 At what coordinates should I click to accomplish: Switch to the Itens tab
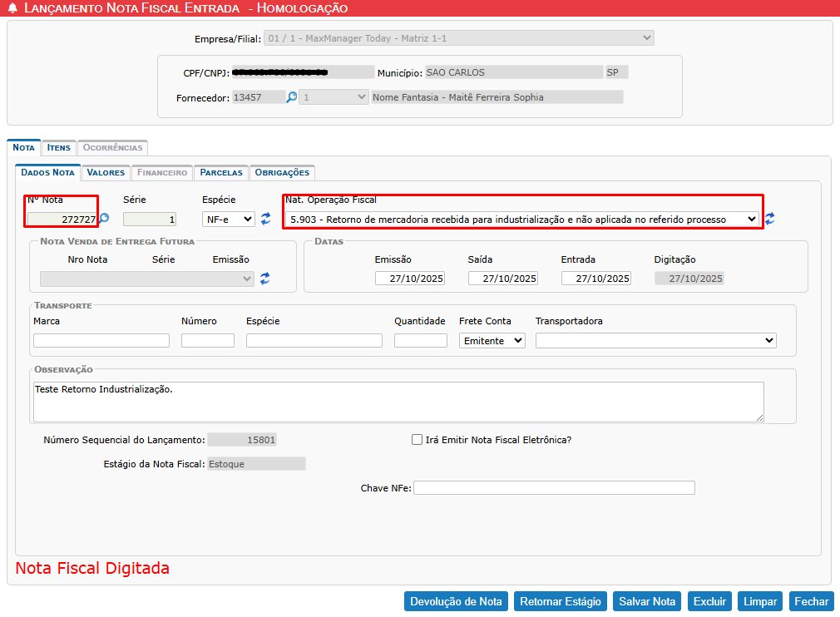(x=59, y=148)
